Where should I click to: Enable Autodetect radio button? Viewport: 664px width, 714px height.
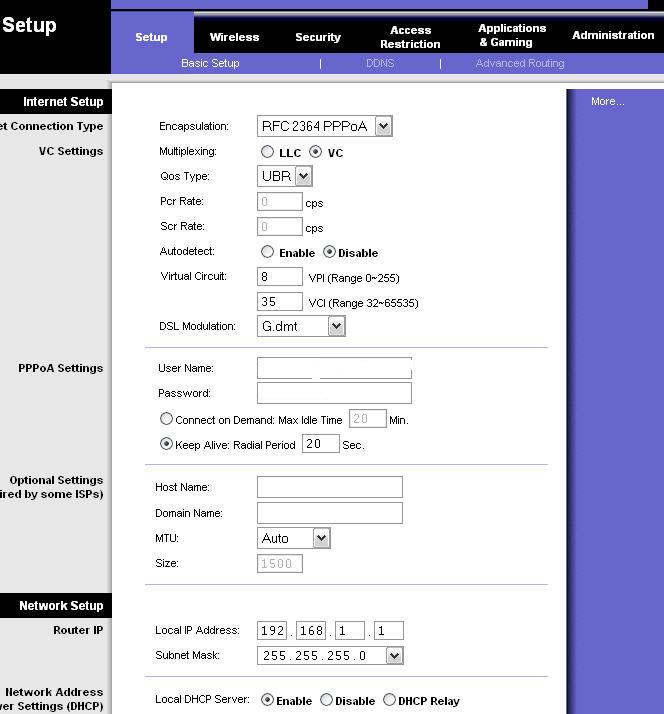pos(267,252)
